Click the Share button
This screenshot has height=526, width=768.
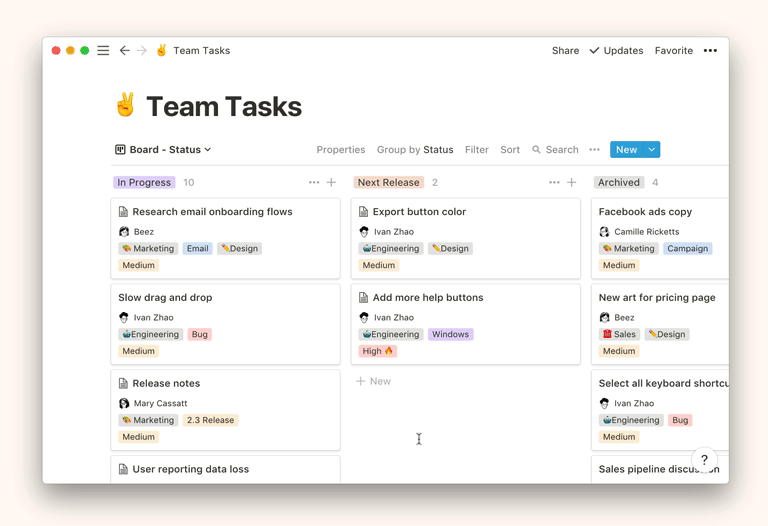click(x=565, y=51)
